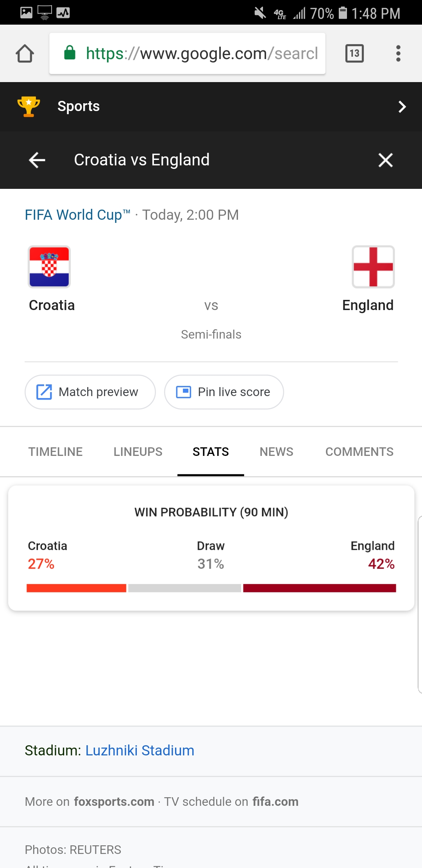
Task: Tap the dark red England probability bar
Action: [319, 588]
